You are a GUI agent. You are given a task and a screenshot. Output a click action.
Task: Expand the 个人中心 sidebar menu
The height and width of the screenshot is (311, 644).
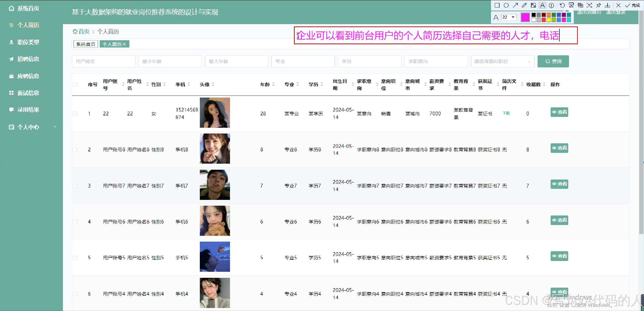tap(31, 127)
